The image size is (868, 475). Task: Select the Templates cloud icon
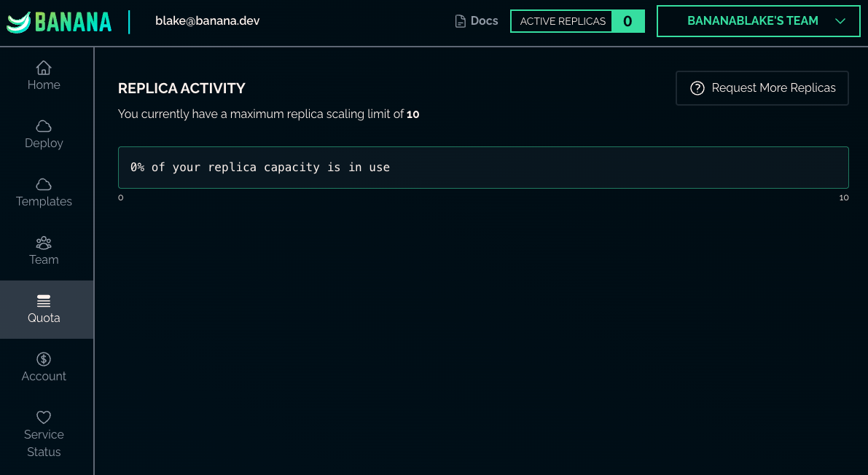click(44, 184)
